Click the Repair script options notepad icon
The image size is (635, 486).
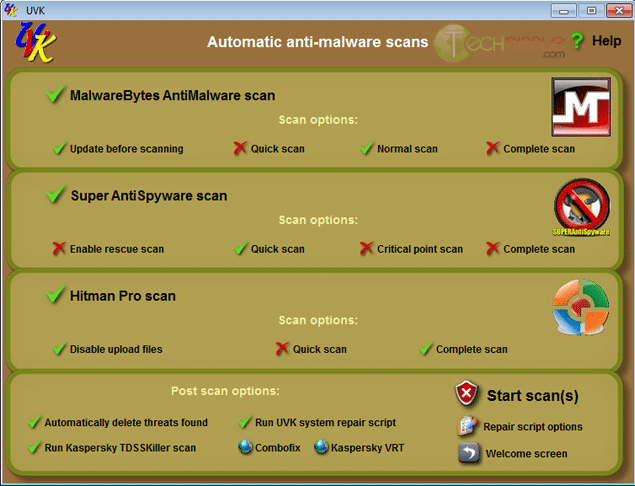click(x=468, y=426)
